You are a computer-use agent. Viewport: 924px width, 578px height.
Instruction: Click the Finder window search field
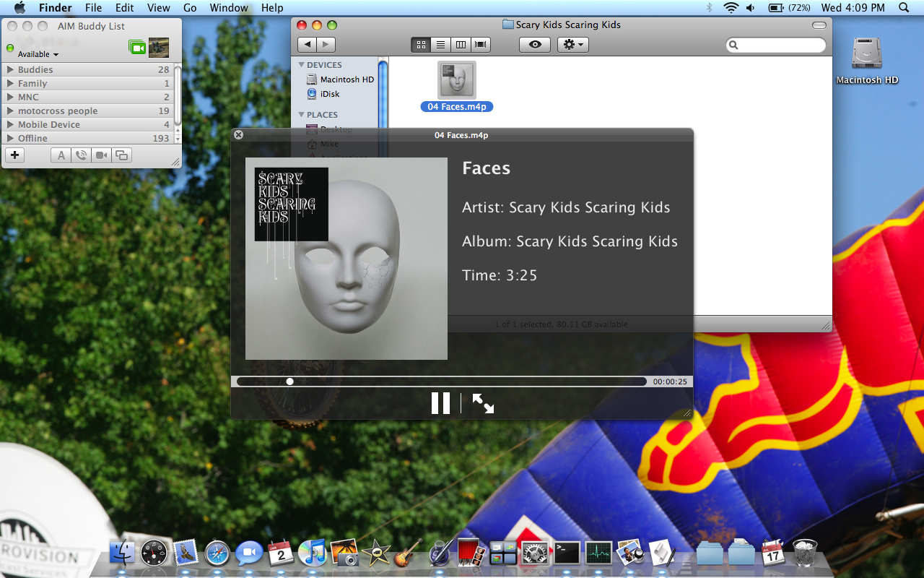pyautogui.click(x=776, y=45)
